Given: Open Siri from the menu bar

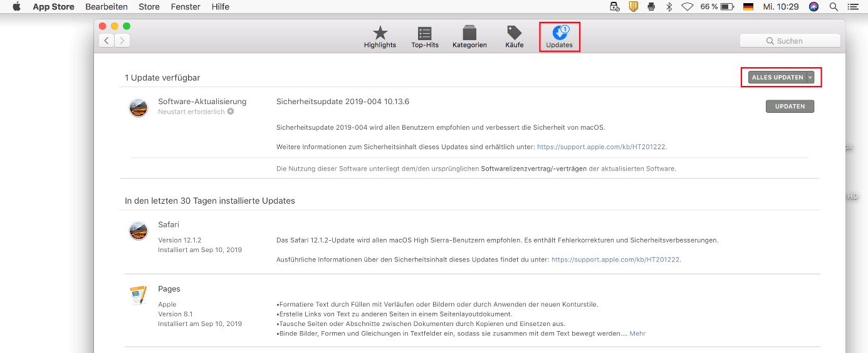Looking at the screenshot, I should click(x=813, y=7).
